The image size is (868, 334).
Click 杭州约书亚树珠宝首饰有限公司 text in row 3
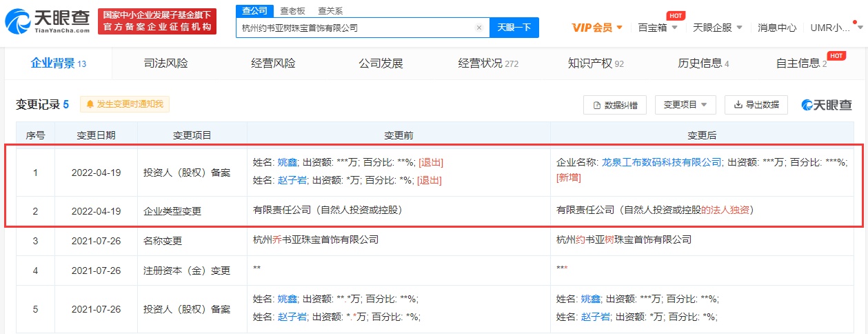coord(624,239)
